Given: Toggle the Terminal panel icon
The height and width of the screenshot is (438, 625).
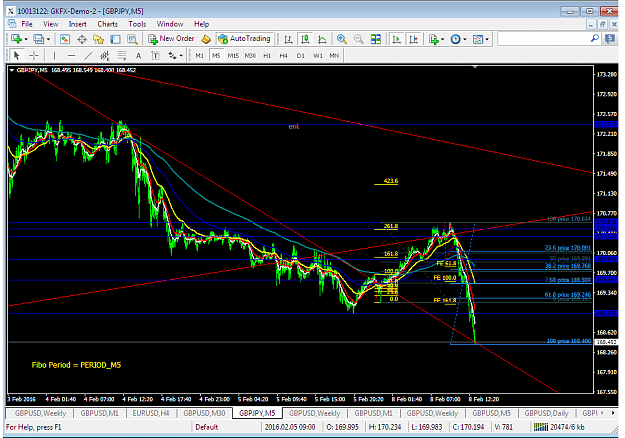Looking at the screenshot, I should click(x=116, y=39).
